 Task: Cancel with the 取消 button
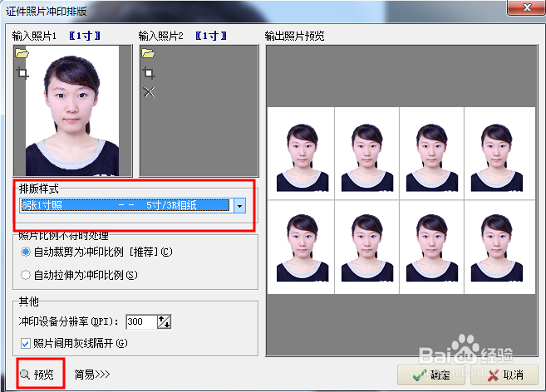pos(504,375)
